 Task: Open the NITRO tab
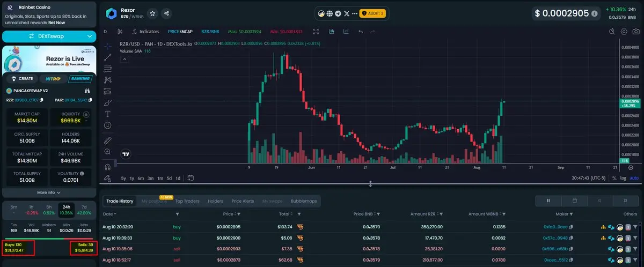click(53, 78)
